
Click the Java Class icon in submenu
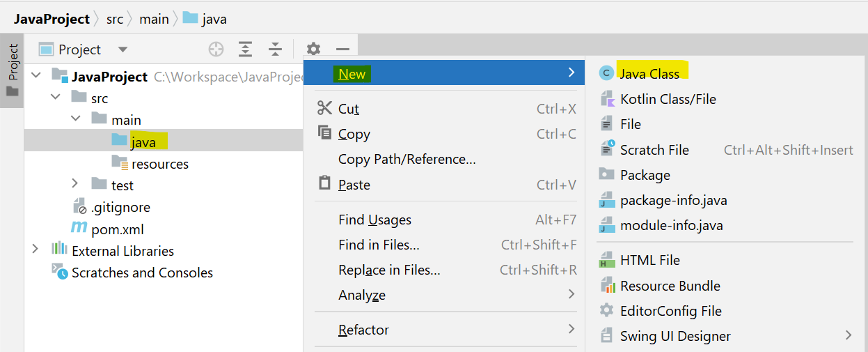(x=607, y=74)
